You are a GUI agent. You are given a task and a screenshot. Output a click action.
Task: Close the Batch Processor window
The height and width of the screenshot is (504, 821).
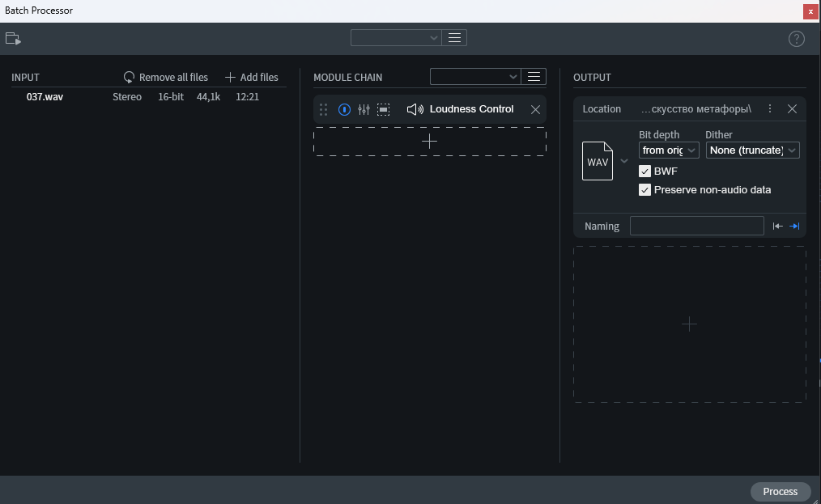(x=810, y=11)
